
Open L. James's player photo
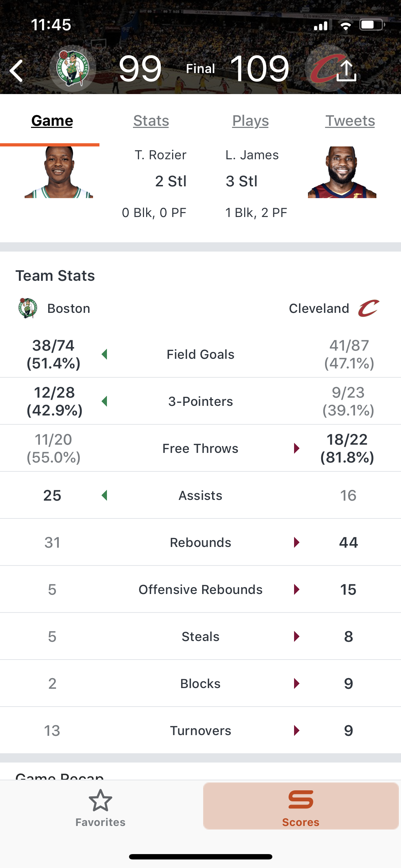click(342, 172)
